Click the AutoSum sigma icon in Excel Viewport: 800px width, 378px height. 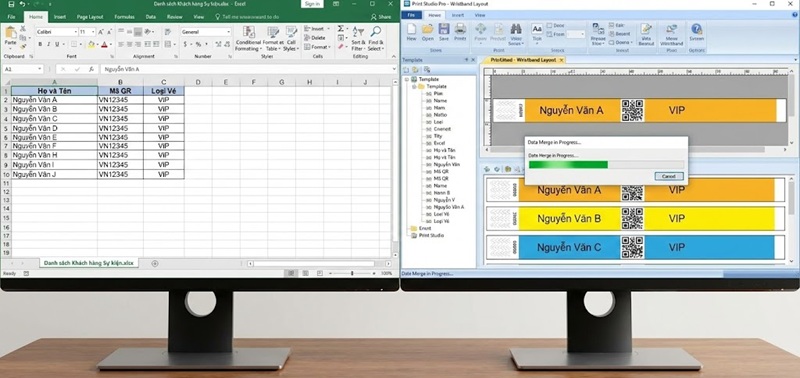pos(340,29)
